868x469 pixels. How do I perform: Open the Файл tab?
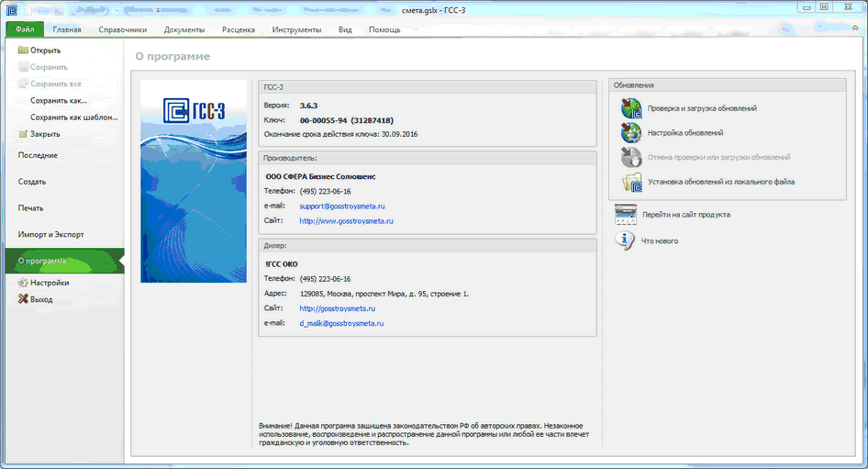click(x=25, y=29)
